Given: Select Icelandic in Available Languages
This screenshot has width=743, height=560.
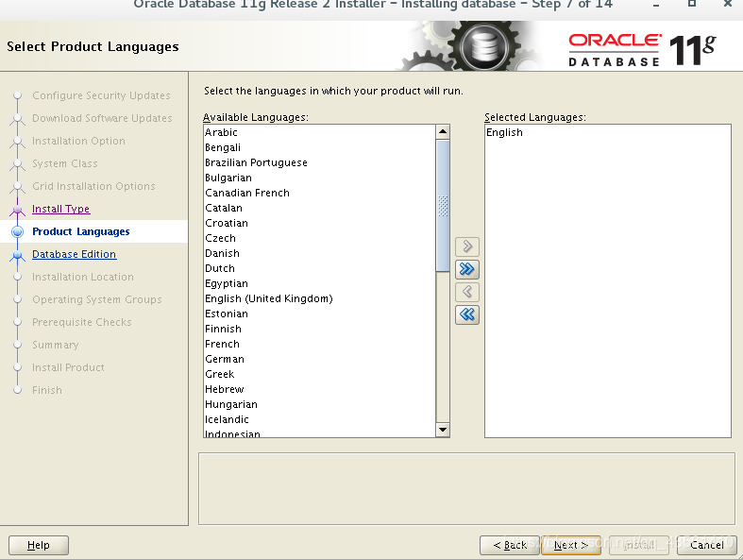Looking at the screenshot, I should pyautogui.click(x=319, y=419).
